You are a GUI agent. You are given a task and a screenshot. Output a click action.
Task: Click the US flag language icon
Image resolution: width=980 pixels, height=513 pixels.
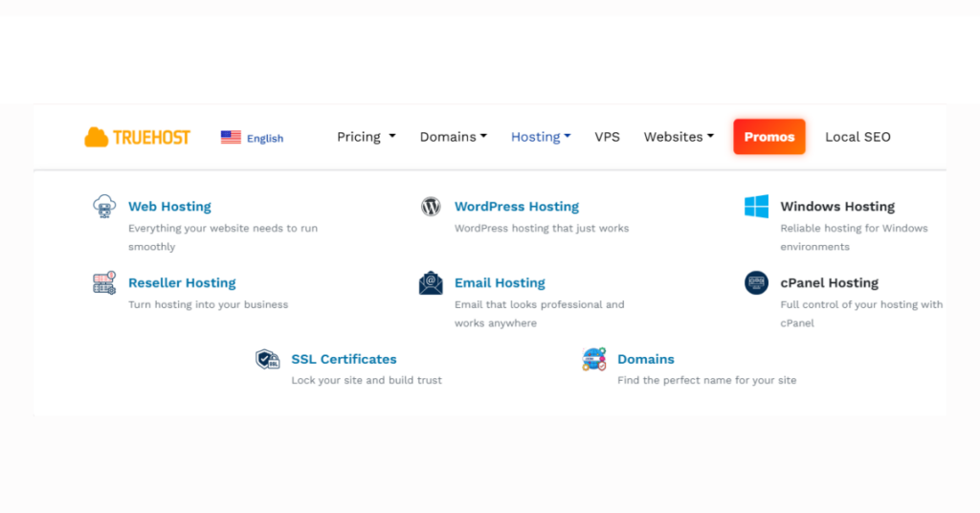(x=231, y=138)
